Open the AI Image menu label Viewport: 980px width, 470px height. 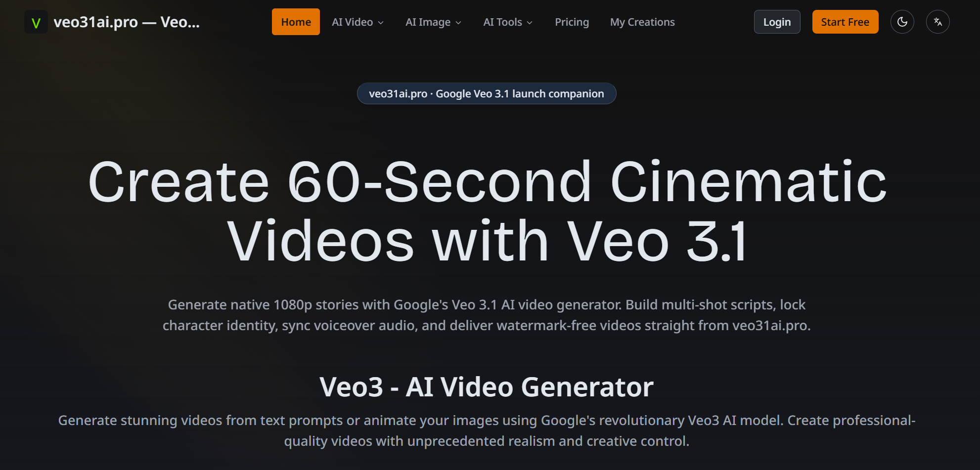428,22
